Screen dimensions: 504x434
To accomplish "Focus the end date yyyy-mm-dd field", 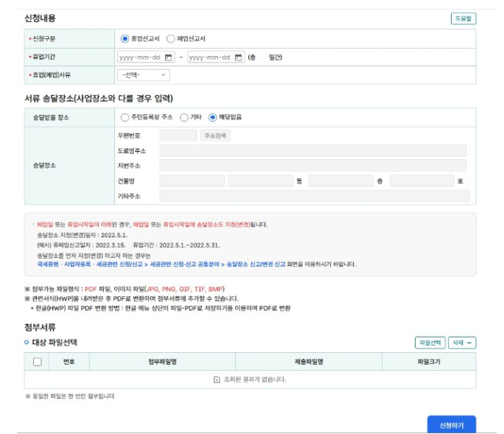I will 216,57.
